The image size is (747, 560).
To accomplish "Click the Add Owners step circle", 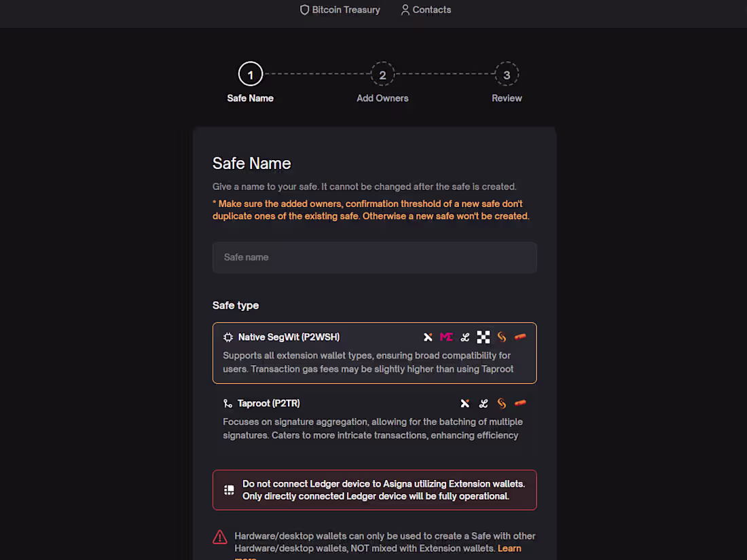I will click(x=382, y=74).
